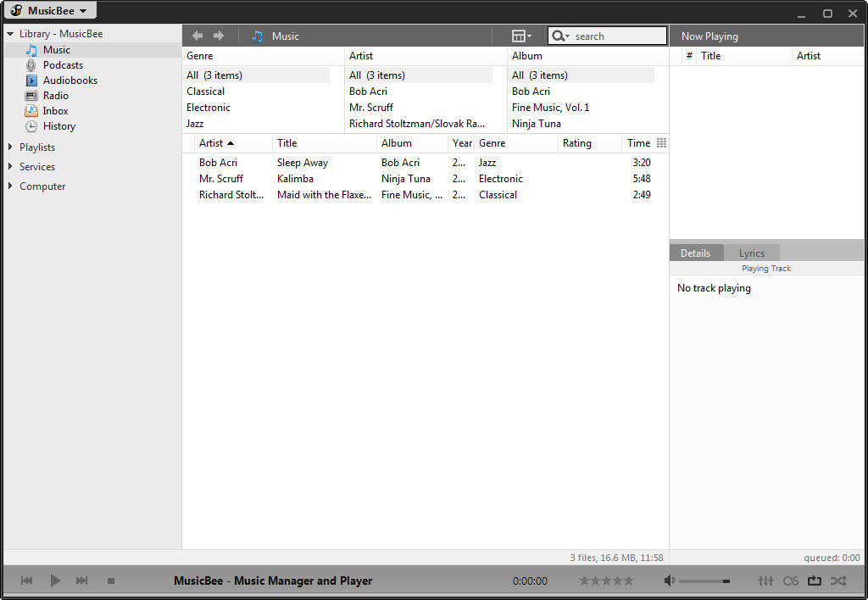Click Genre filter column header
This screenshot has width=868, height=600.
[x=263, y=56]
